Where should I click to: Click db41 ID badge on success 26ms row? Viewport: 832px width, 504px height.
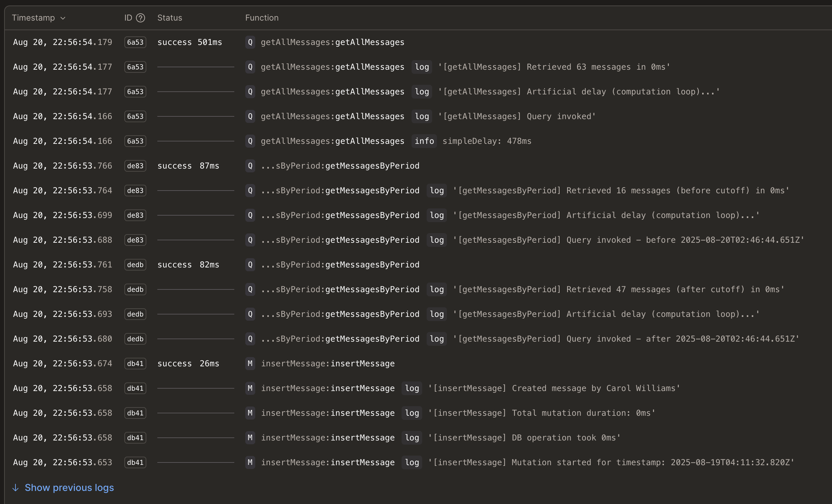point(135,364)
